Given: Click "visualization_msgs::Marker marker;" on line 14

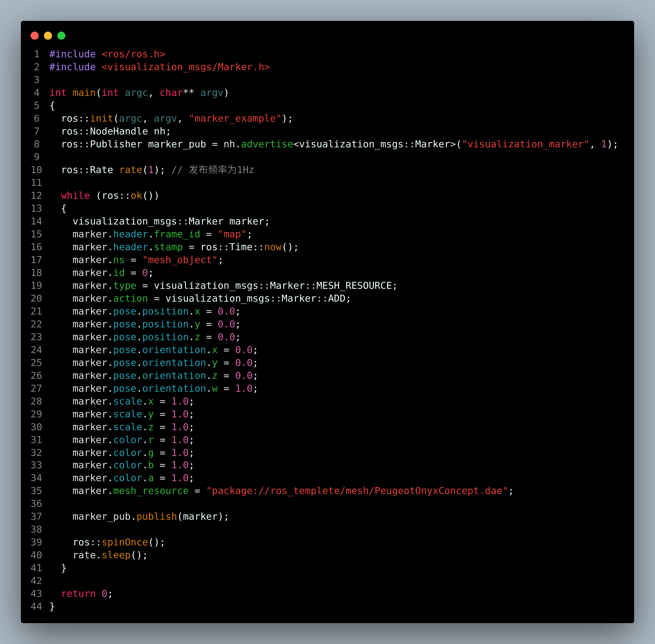Looking at the screenshot, I should (171, 221).
